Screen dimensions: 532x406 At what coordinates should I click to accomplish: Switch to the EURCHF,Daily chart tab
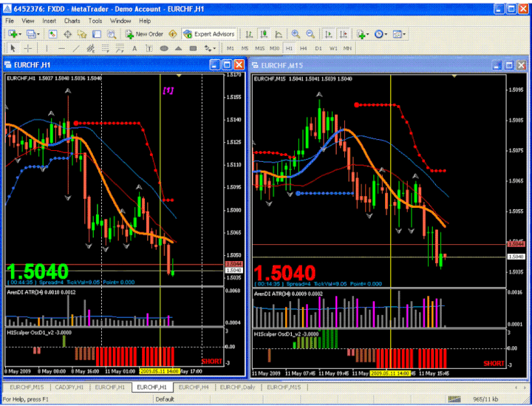pyautogui.click(x=237, y=387)
